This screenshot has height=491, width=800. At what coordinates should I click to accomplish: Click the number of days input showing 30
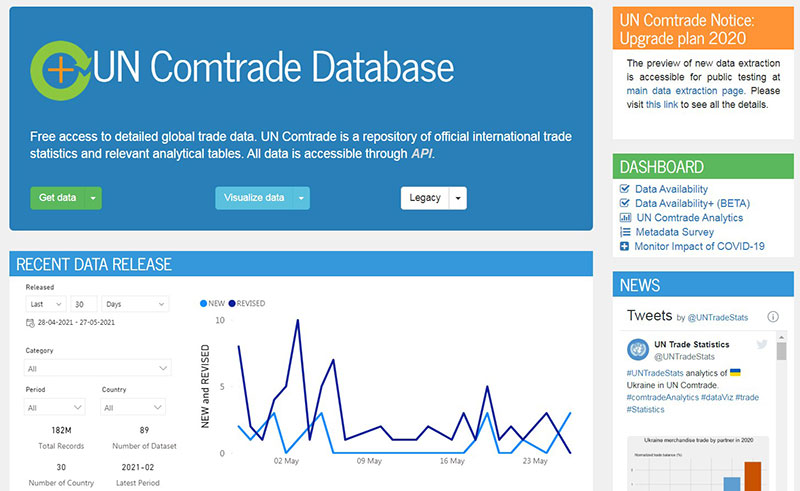(x=84, y=304)
